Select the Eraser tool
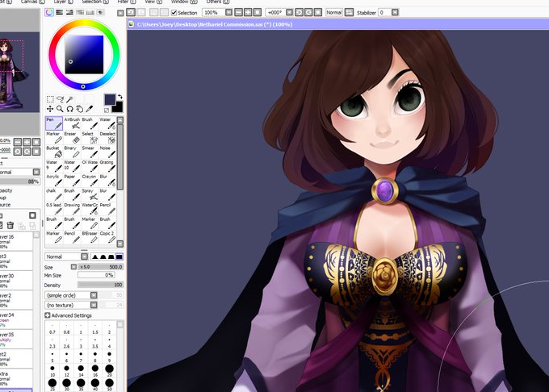 (x=72, y=137)
